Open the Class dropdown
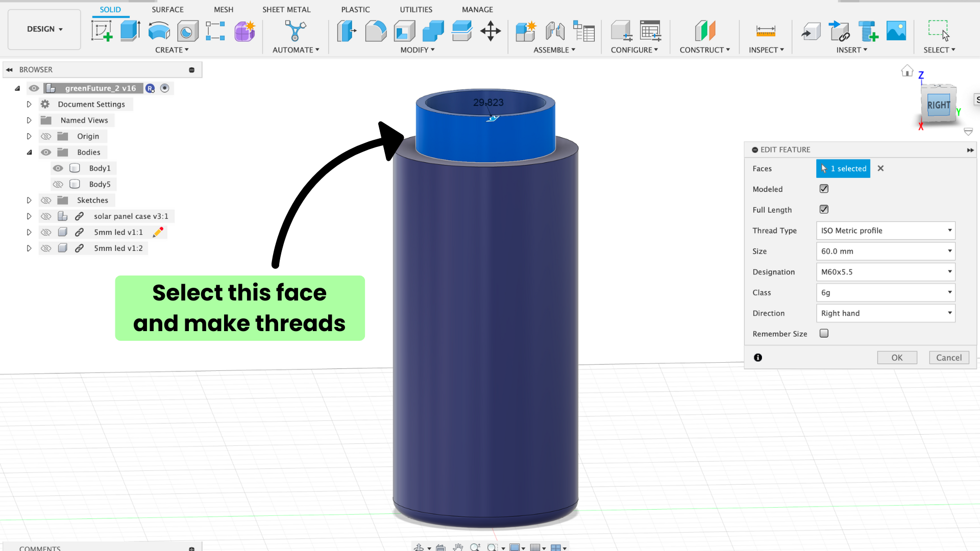The width and height of the screenshot is (980, 551). pos(886,292)
